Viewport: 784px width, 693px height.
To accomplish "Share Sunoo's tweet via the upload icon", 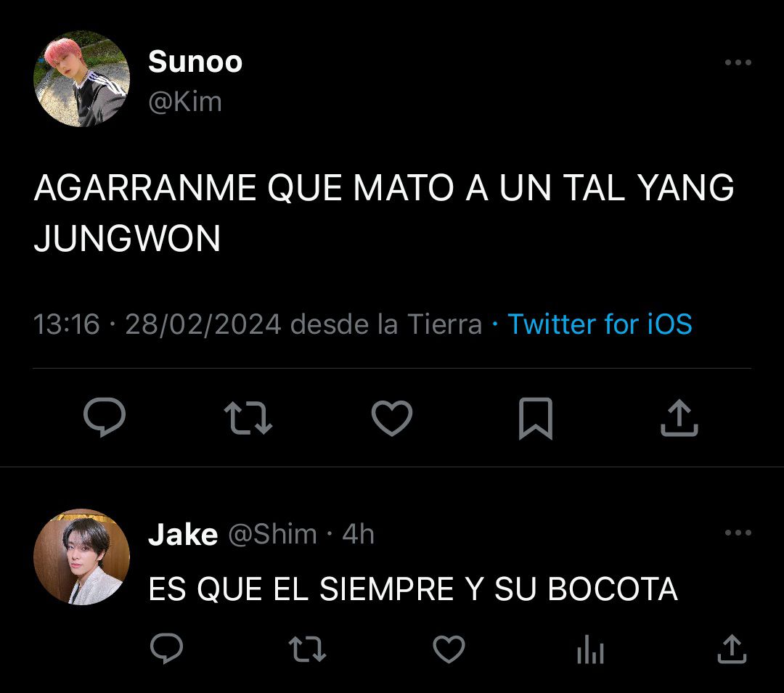I will pyautogui.click(x=679, y=418).
